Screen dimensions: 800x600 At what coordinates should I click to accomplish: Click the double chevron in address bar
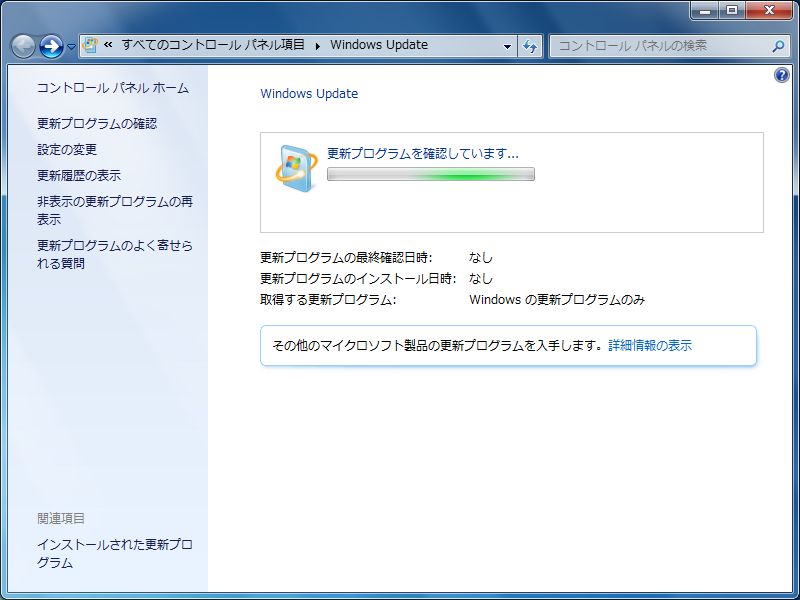click(x=108, y=45)
